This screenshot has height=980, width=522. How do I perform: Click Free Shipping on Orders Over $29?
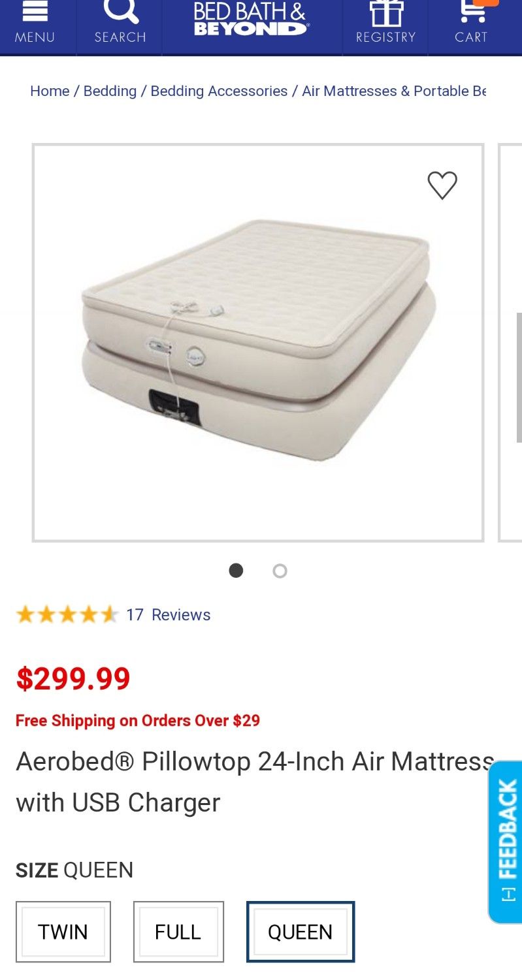point(138,721)
